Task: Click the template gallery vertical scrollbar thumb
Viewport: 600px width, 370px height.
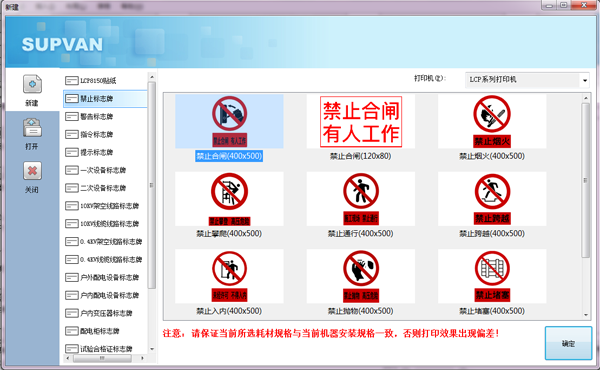Action: pos(586,180)
